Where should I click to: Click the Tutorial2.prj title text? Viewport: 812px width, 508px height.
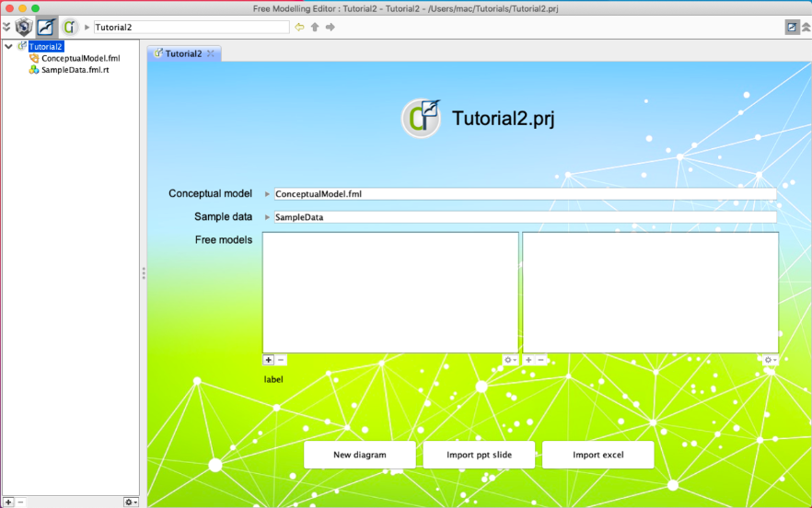[504, 119]
